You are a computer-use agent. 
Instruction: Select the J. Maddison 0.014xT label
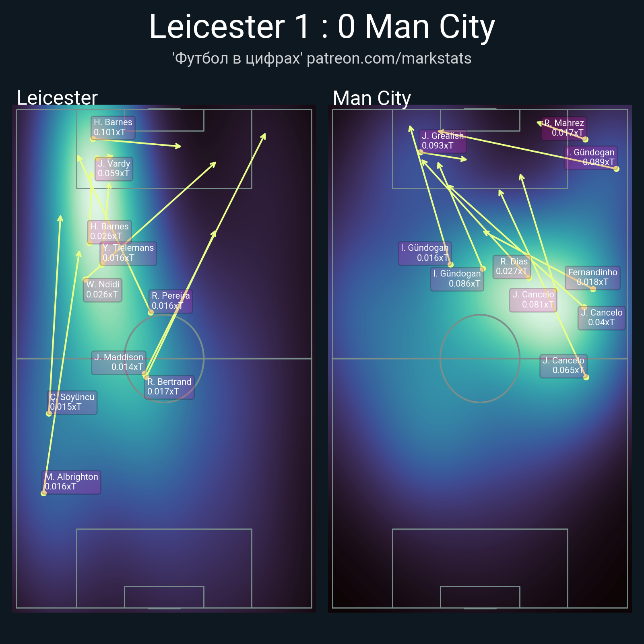coord(119,362)
